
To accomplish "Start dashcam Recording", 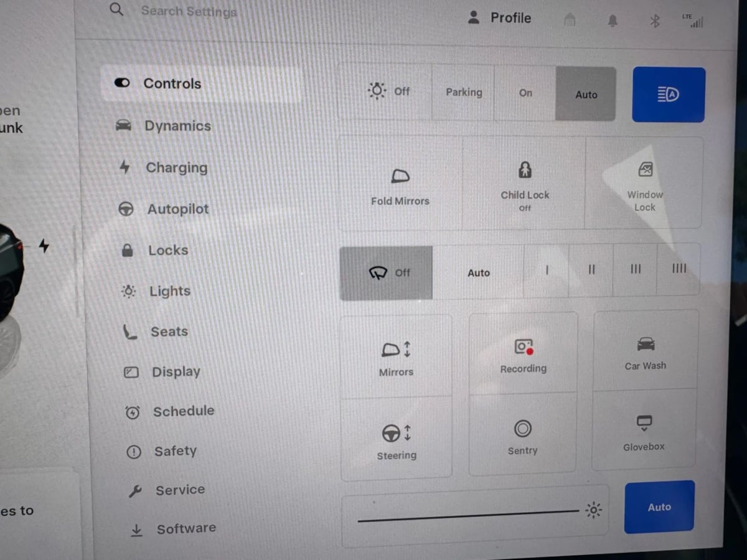I will 523,355.
